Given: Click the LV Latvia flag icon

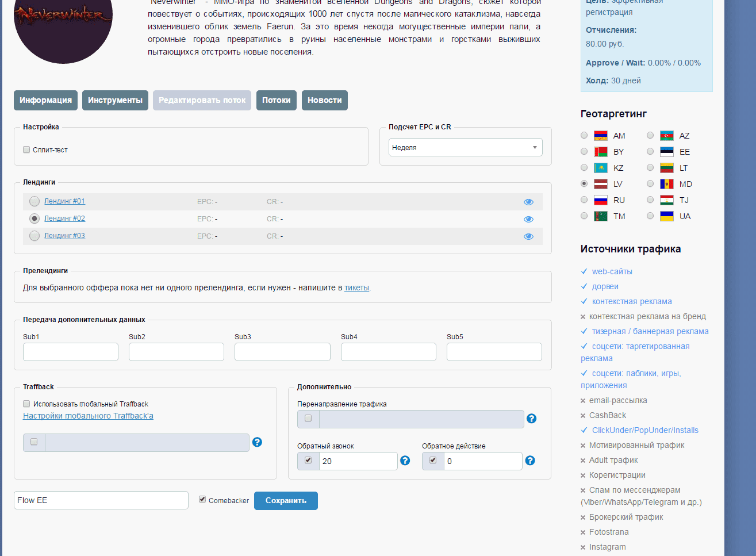Looking at the screenshot, I should (x=600, y=184).
